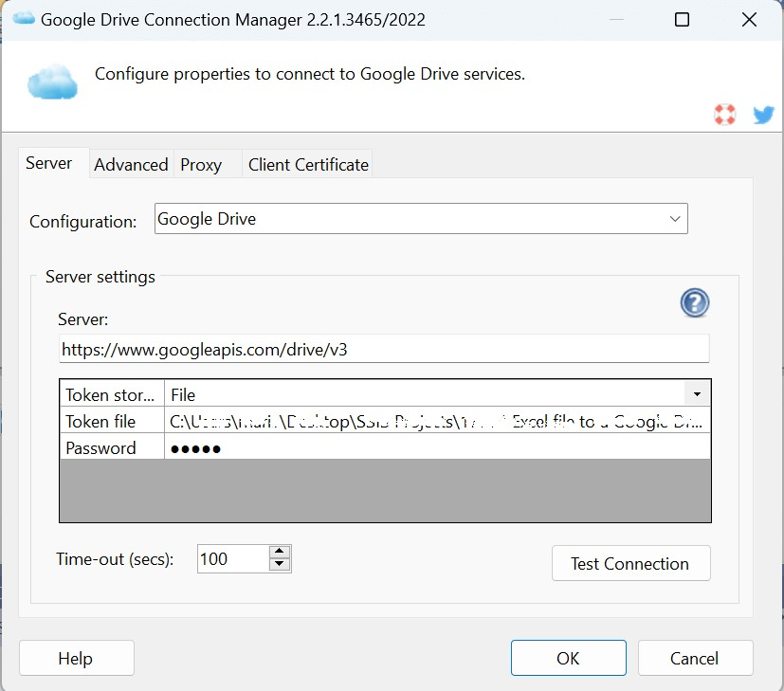Click the Cancel button
Viewport: 784px width, 691px height.
click(695, 658)
